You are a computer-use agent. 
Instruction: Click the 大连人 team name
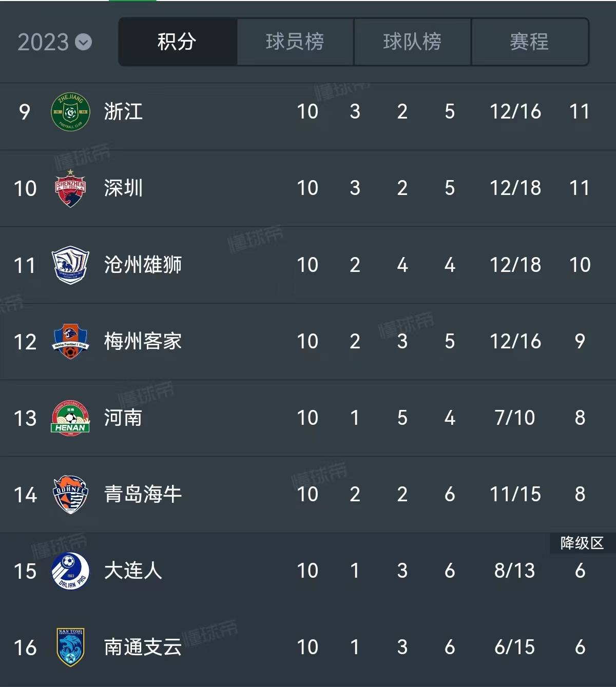[133, 571]
